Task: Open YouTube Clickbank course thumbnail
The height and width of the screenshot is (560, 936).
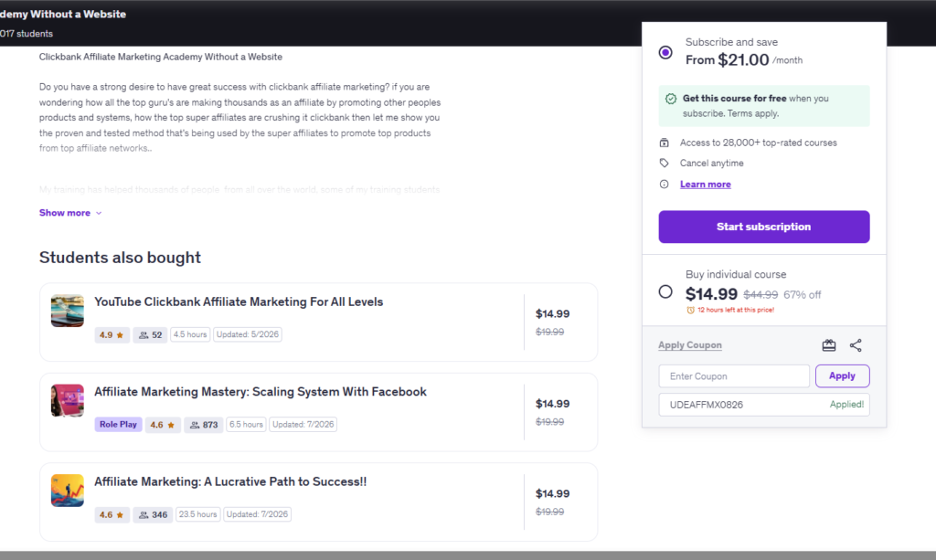Action: [68, 311]
